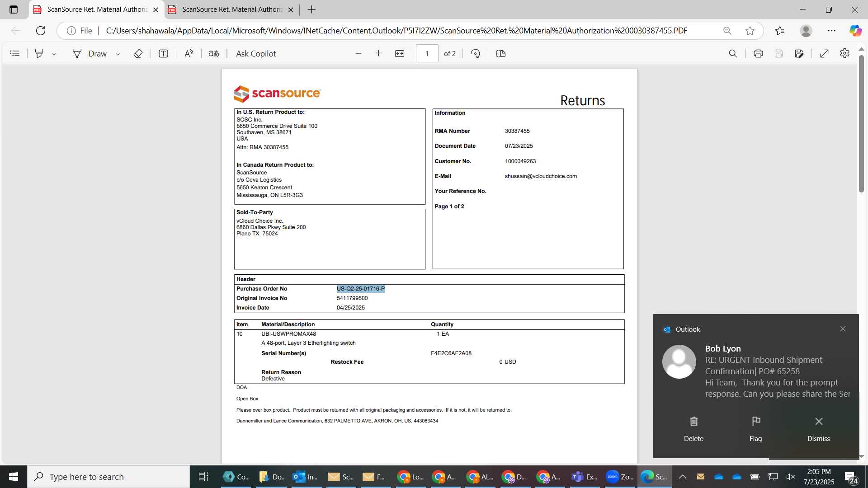868x488 pixels.
Task: Click the muted volume tray icon
Action: click(x=791, y=477)
